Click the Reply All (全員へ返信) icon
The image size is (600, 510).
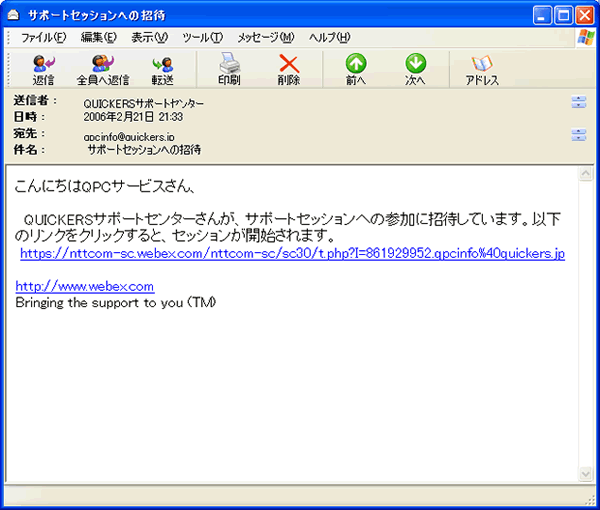[x=103, y=70]
